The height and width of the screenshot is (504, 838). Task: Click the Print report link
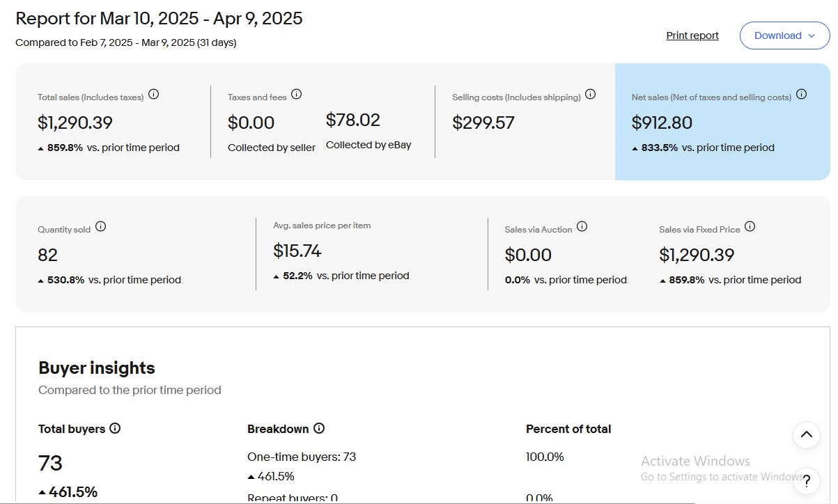point(692,36)
